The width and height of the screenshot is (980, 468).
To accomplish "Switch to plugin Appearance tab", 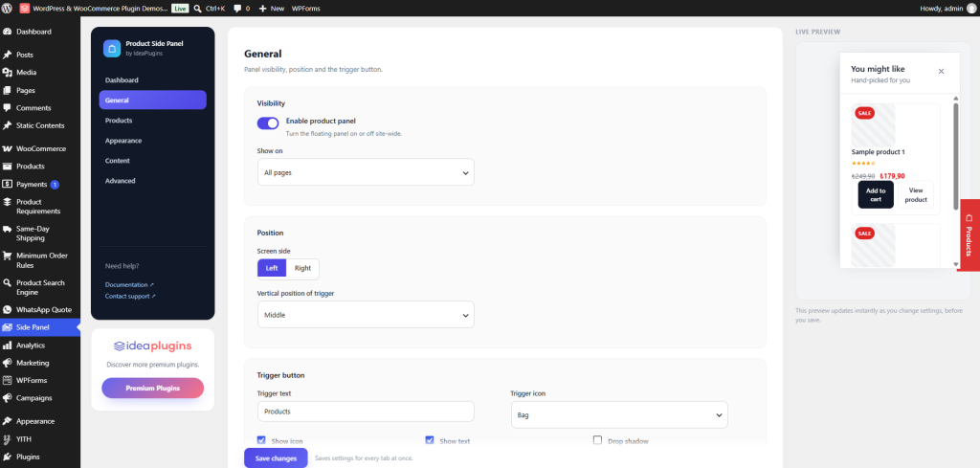I will click(x=152, y=141).
